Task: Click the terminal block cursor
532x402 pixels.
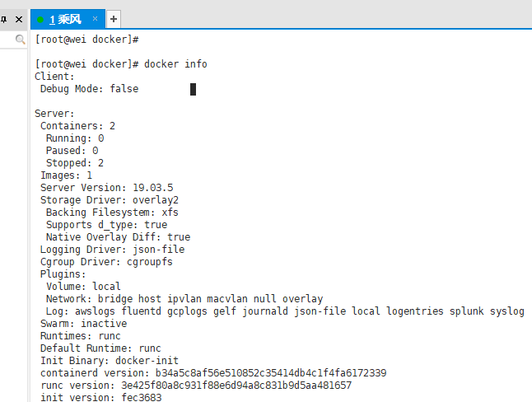Action: [193, 89]
